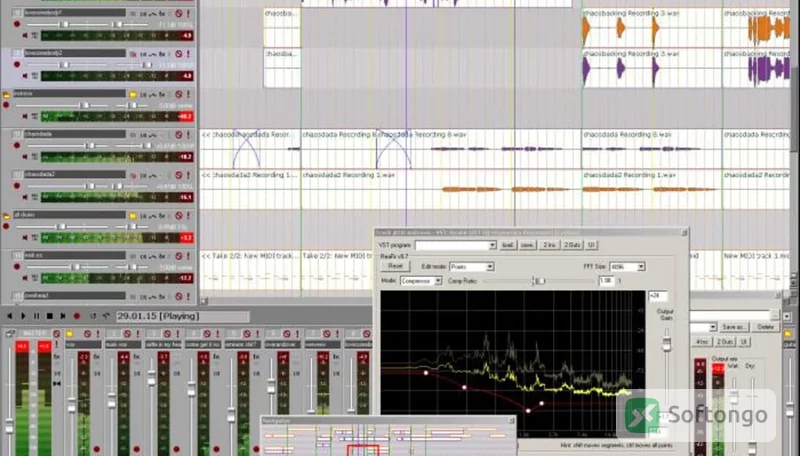Open the VST program dropdown
Screen dimensions: 800x456
click(456, 245)
